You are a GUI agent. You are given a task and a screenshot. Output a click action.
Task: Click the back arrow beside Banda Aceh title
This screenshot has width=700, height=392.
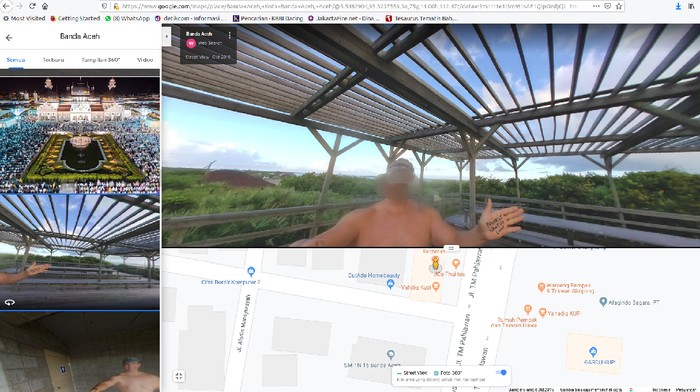(x=9, y=38)
